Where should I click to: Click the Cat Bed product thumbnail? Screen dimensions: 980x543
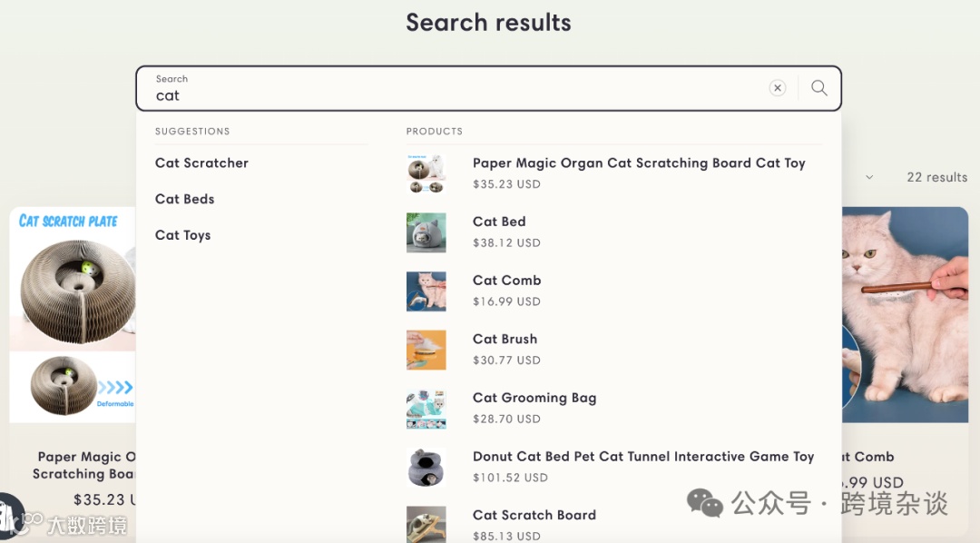[x=426, y=232]
